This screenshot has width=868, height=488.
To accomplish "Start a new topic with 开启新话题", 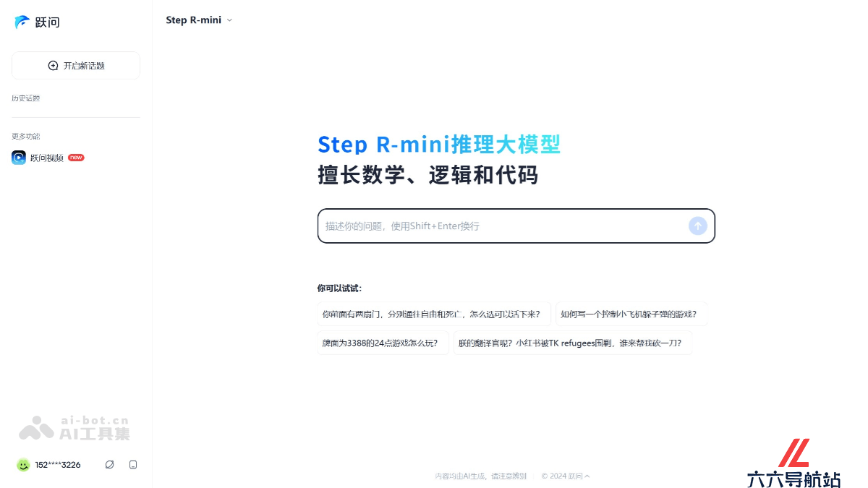I will pos(76,65).
